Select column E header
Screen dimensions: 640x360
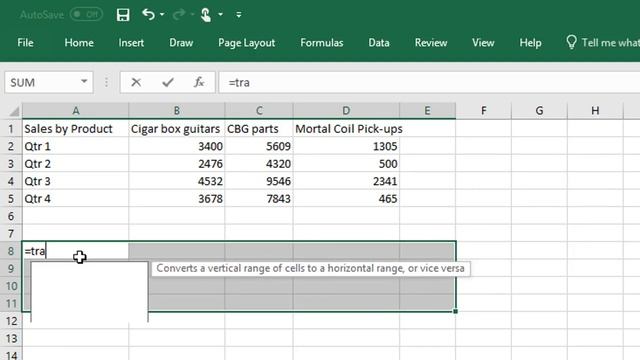(x=427, y=111)
